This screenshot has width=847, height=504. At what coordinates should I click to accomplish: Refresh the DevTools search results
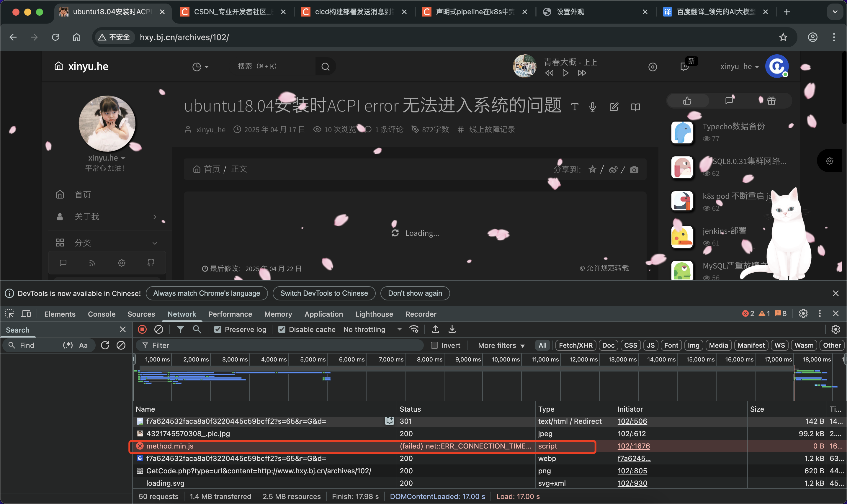pyautogui.click(x=105, y=345)
